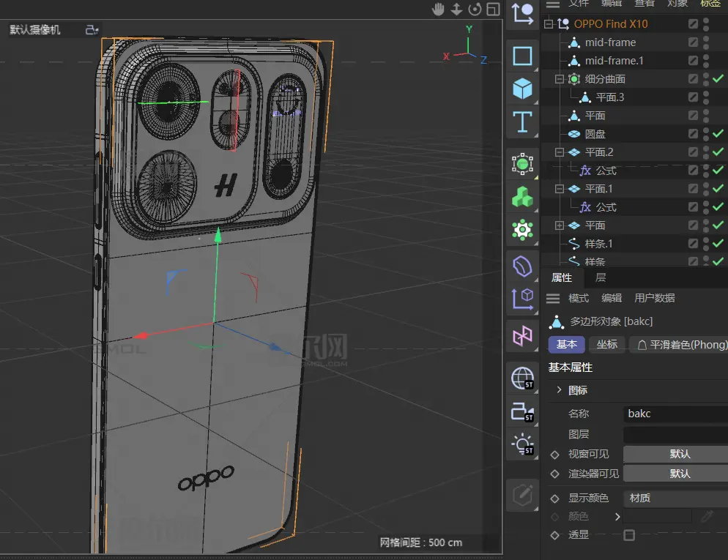Open the 标签 menu in Object Manager
Viewport: 728px width, 560px height.
pos(710,4)
